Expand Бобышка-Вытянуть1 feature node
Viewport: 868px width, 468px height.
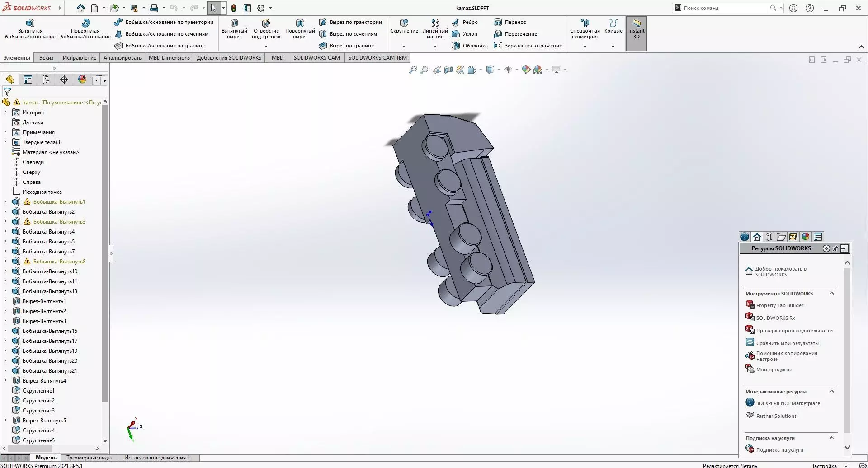5,202
